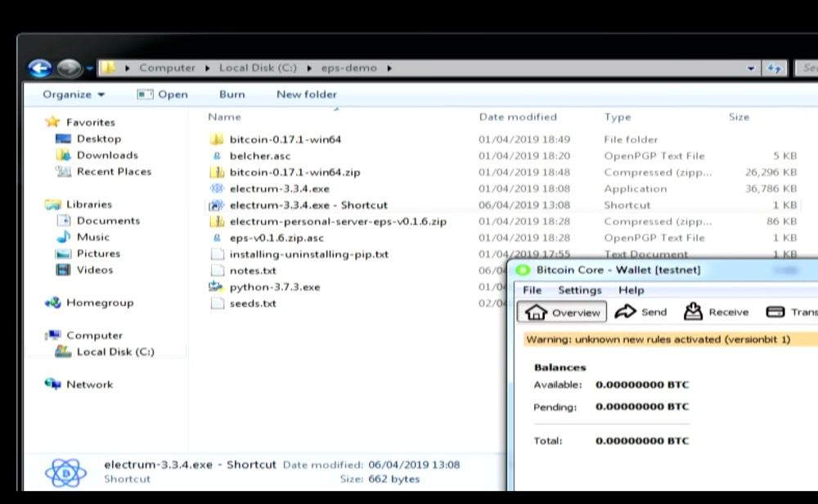The width and height of the screenshot is (818, 504).
Task: Click the Back arrow in Explorer
Action: (x=40, y=69)
